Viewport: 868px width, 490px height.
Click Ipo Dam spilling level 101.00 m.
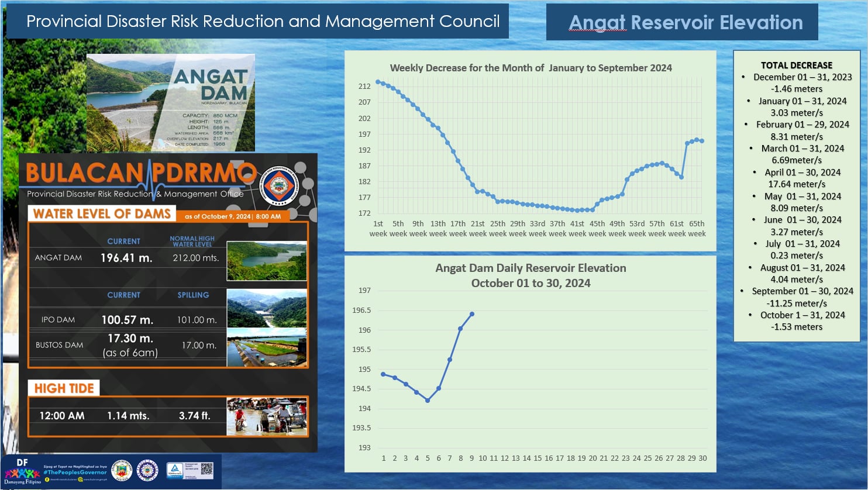pos(197,320)
